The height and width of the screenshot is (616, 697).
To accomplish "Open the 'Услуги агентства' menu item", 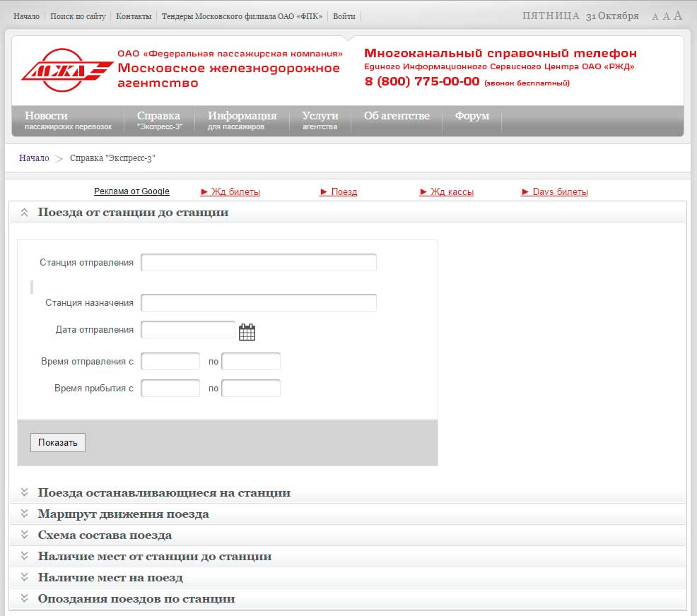I will [320, 120].
